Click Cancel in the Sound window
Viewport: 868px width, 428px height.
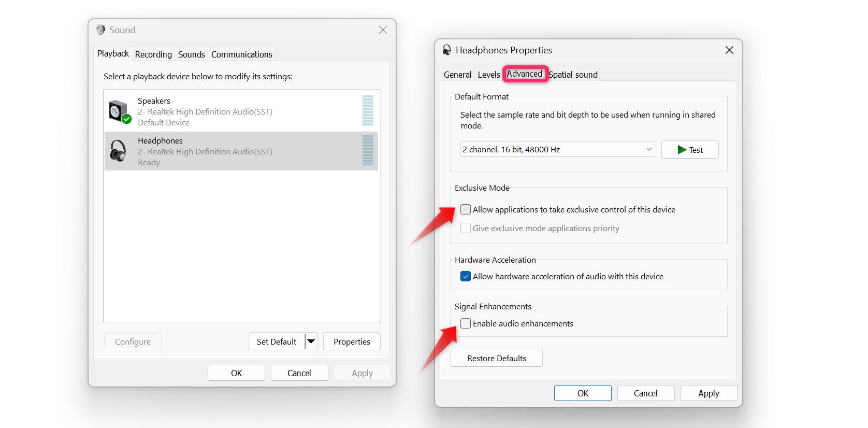tap(299, 373)
